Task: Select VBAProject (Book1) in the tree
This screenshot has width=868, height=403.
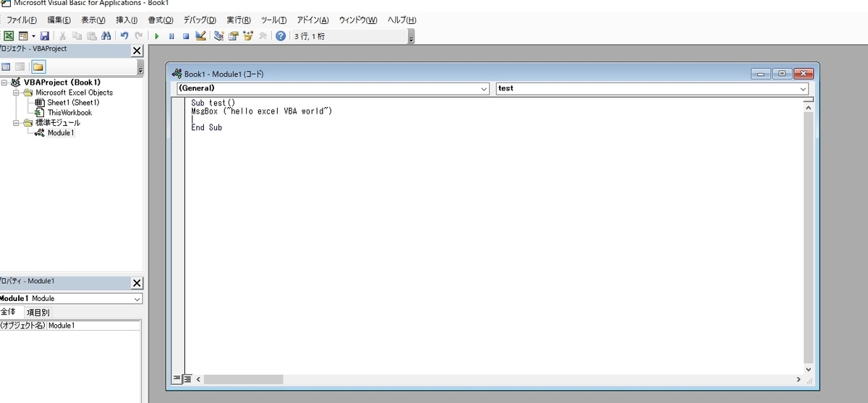Action: 62,82
